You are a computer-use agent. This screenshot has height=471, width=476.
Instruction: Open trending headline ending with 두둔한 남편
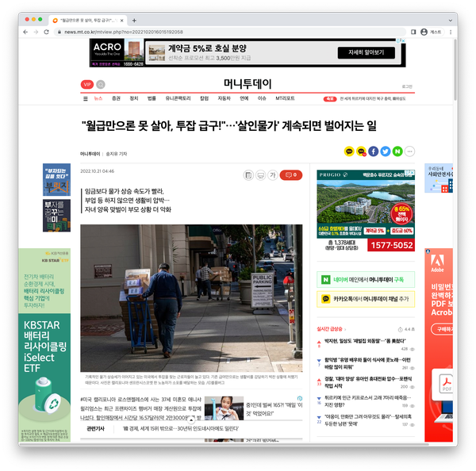[x=367, y=420]
